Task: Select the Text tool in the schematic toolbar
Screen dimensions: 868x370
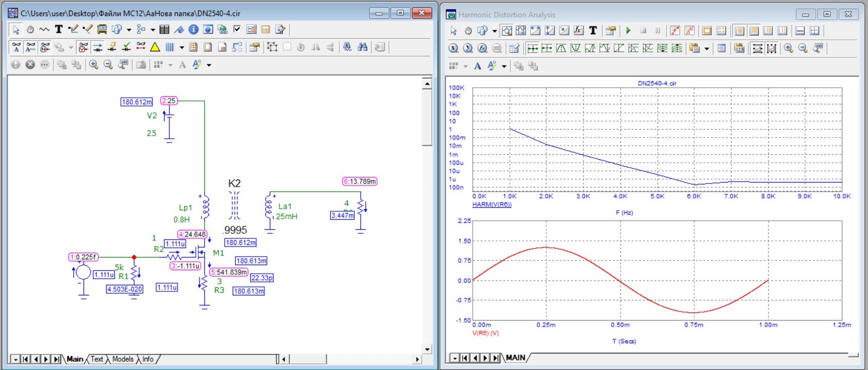Action: [59, 30]
